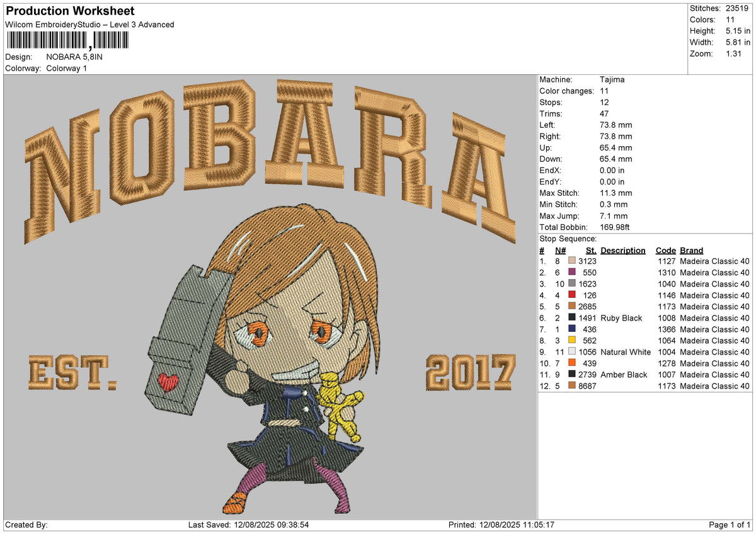Click the Stitches value '23519'
The width and height of the screenshot is (756, 534).
pos(738,8)
